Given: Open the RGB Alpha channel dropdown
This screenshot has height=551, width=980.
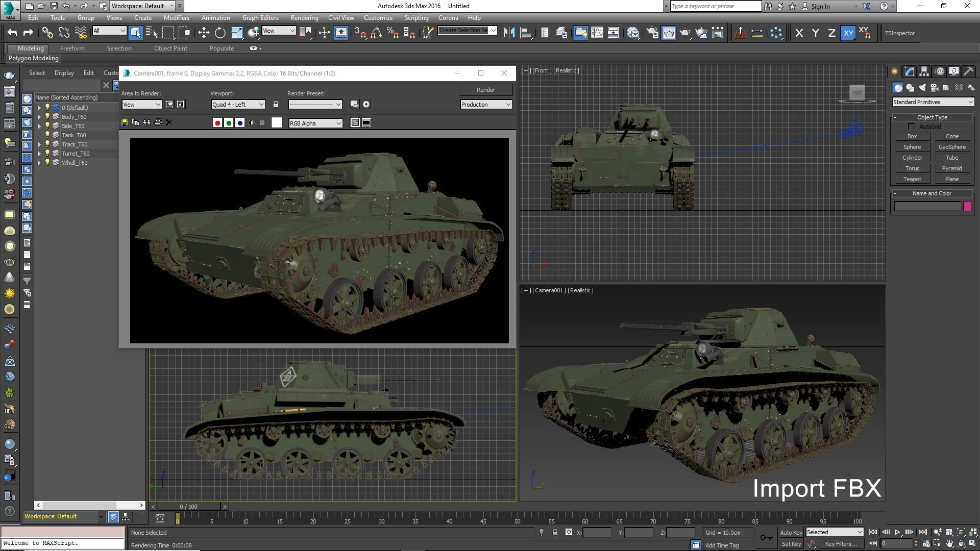Looking at the screenshot, I should 315,123.
